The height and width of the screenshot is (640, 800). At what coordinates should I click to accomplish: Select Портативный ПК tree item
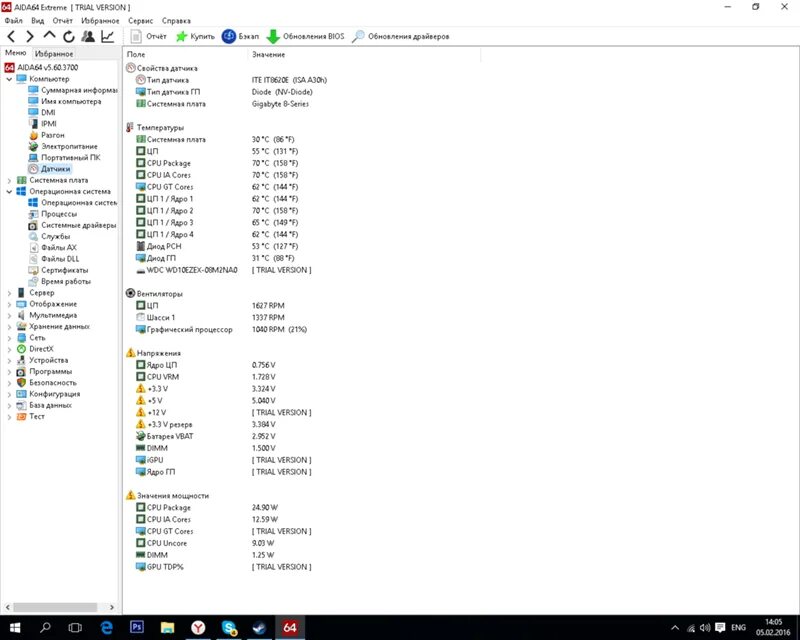pos(64,158)
